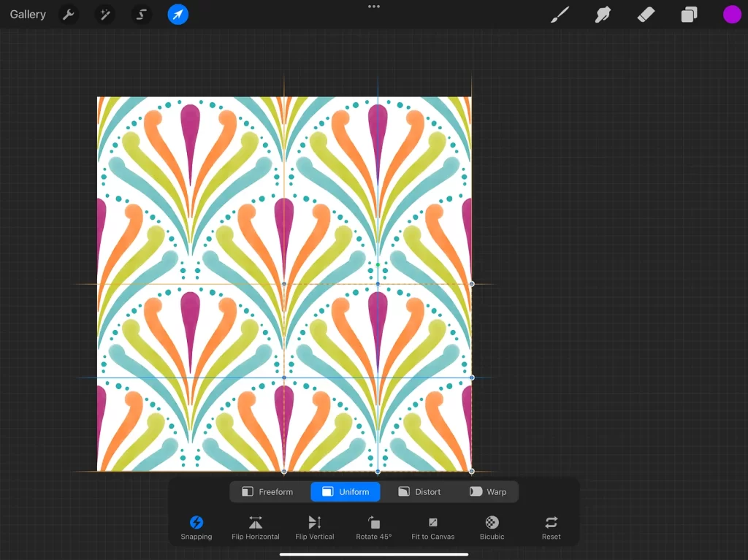Return to the Gallery

coord(28,15)
